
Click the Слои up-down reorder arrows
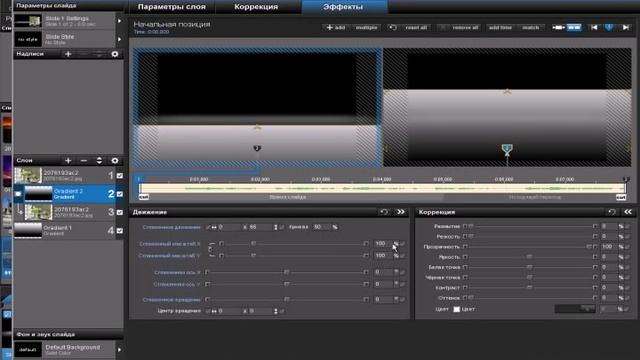[99, 160]
